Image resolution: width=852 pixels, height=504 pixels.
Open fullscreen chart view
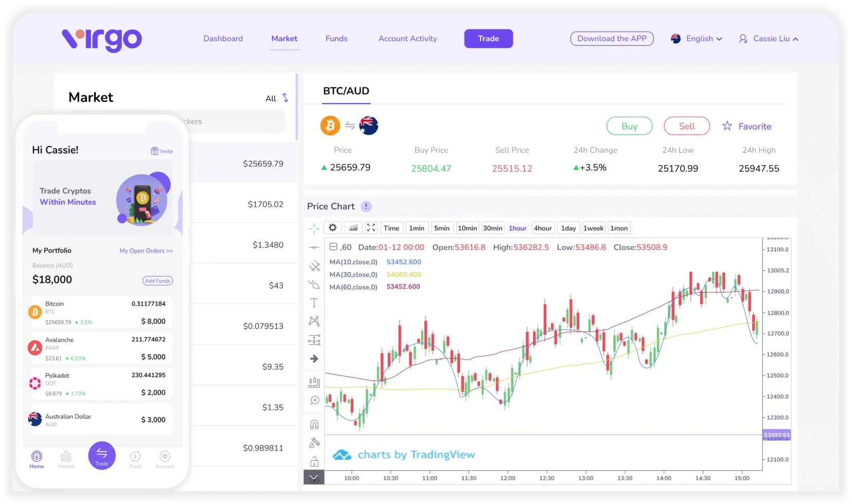pyautogui.click(x=371, y=227)
